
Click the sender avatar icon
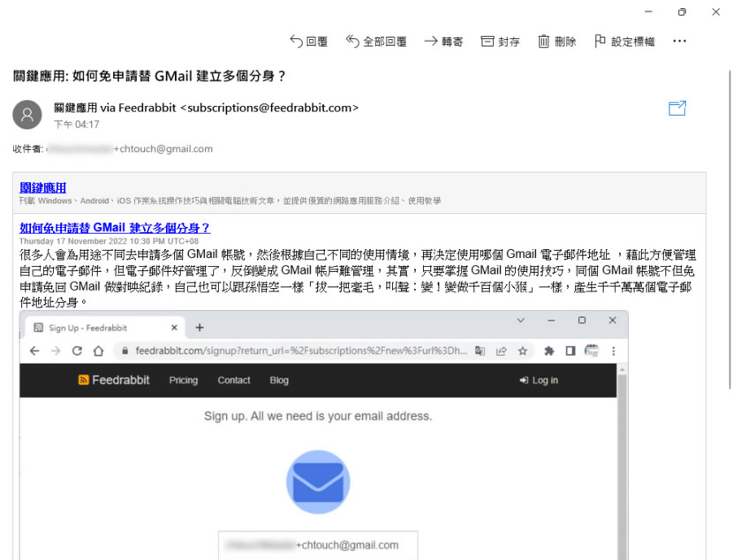coord(27,115)
